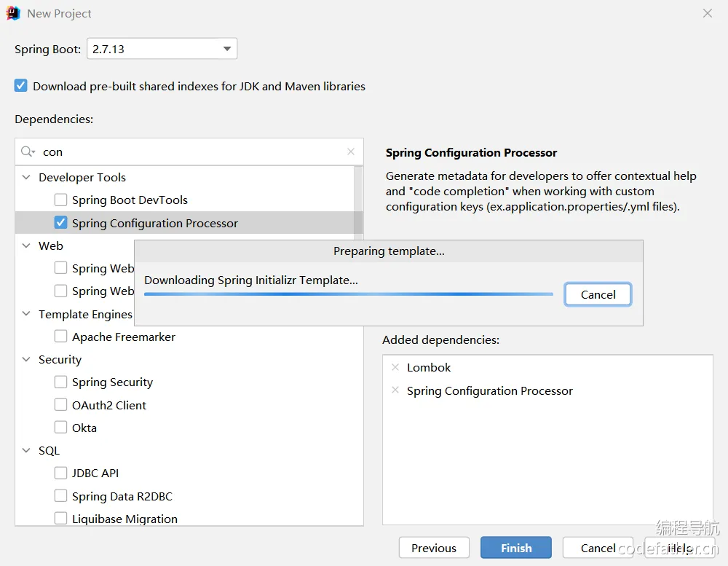Check Spring Boot DevTools

coord(61,200)
